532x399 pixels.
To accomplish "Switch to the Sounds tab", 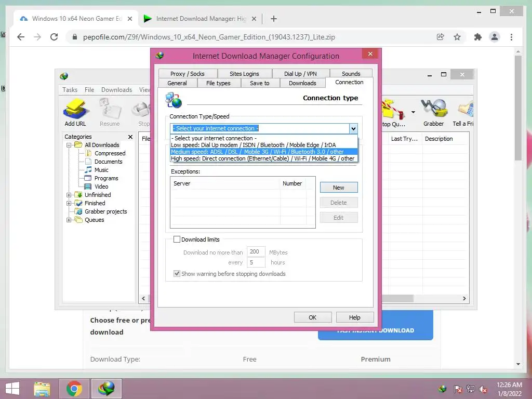I will (x=351, y=74).
